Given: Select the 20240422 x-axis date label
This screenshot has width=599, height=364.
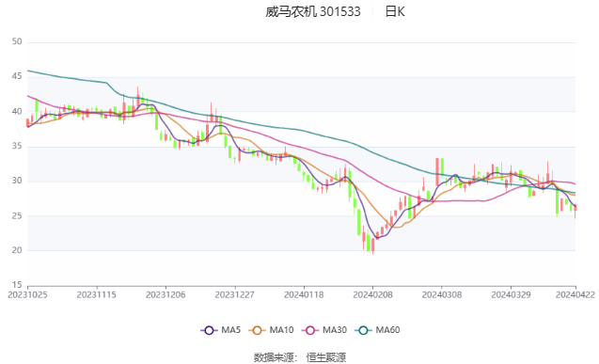Looking at the screenshot, I should [575, 294].
